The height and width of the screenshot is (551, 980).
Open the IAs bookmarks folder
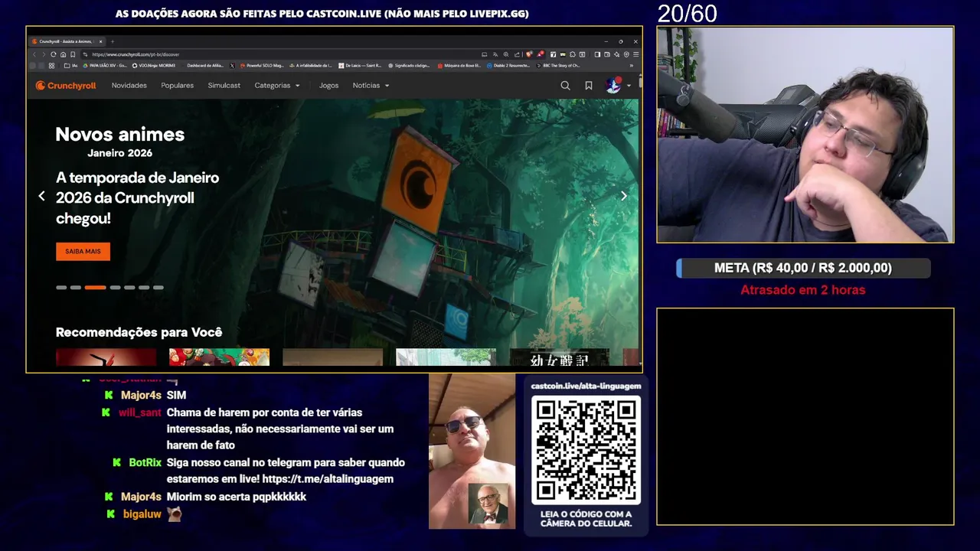tap(70, 66)
